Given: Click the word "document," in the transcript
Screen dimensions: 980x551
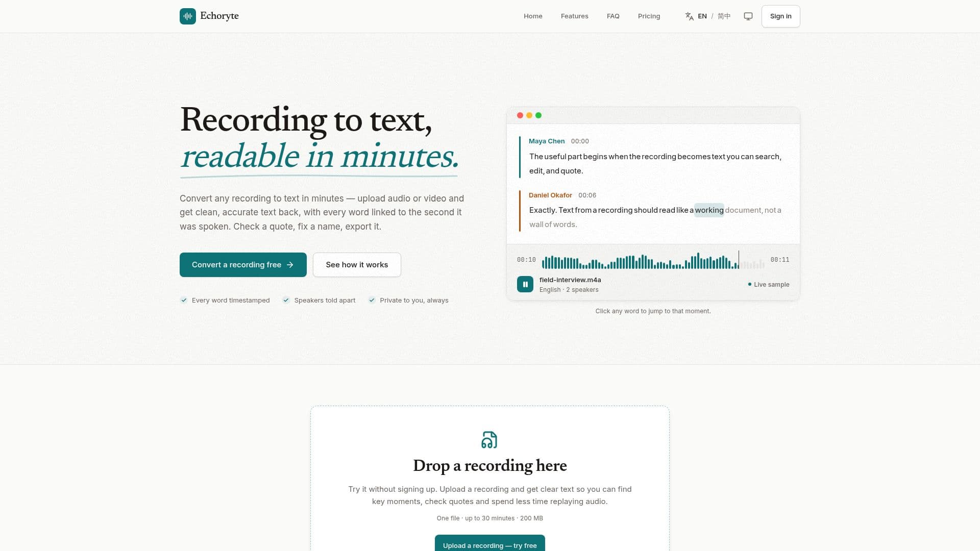Looking at the screenshot, I should point(744,210).
